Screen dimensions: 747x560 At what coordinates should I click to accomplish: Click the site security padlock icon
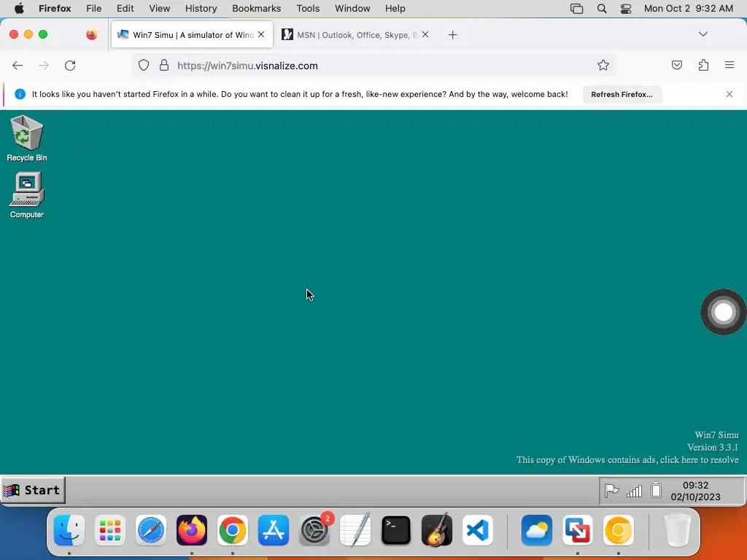click(164, 65)
